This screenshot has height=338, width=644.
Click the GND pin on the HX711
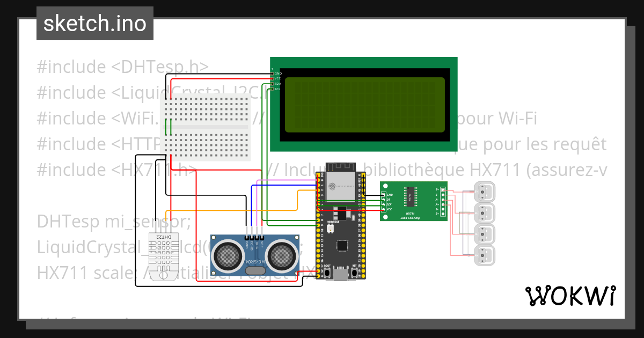click(x=384, y=195)
